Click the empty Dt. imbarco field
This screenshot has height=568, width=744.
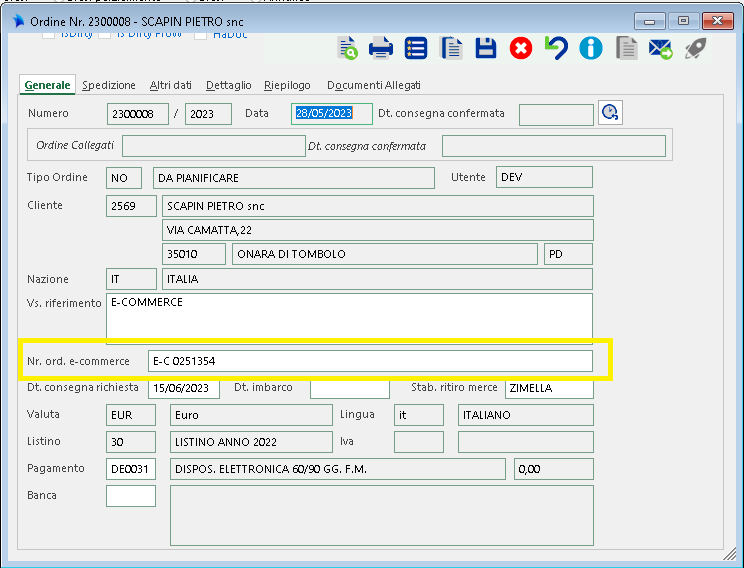pyautogui.click(x=350, y=388)
